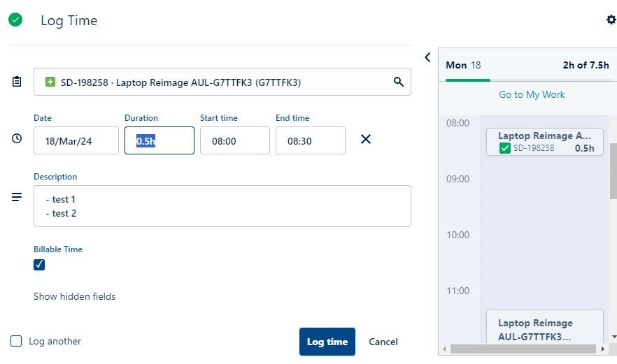
Task: Click the green Log Time checkmark icon
Action: (15, 20)
